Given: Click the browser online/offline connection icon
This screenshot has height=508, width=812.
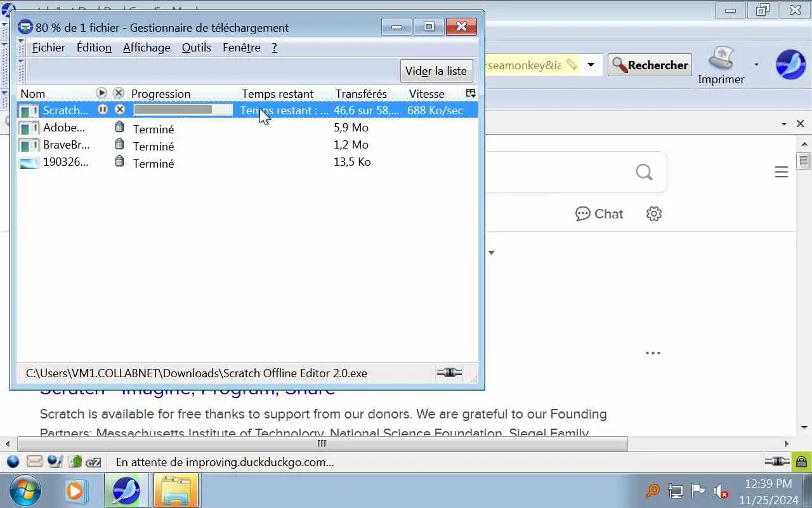Looking at the screenshot, I should 777,462.
